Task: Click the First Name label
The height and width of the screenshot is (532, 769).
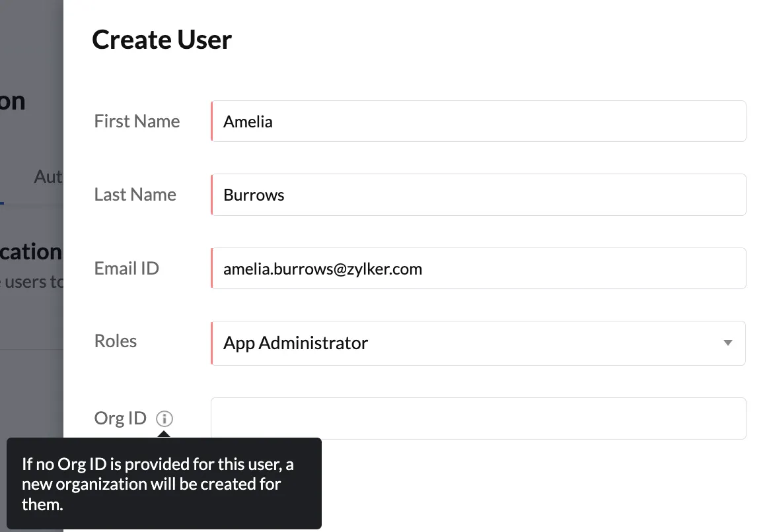Action: point(137,121)
